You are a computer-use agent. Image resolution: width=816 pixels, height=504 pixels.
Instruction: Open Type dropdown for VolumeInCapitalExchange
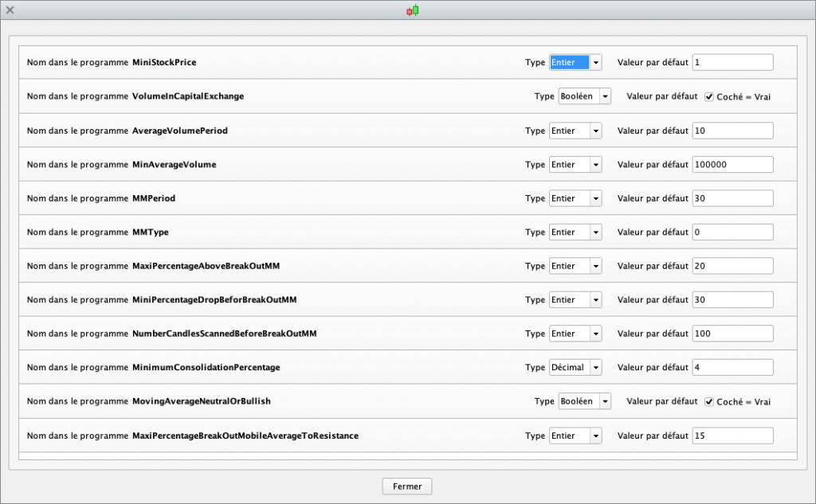click(584, 96)
